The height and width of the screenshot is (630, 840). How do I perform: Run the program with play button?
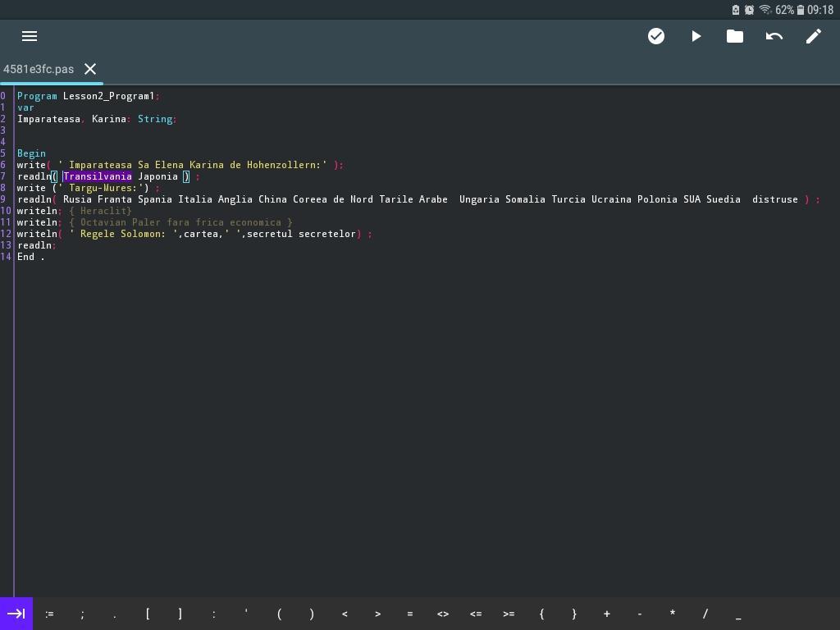tap(696, 36)
